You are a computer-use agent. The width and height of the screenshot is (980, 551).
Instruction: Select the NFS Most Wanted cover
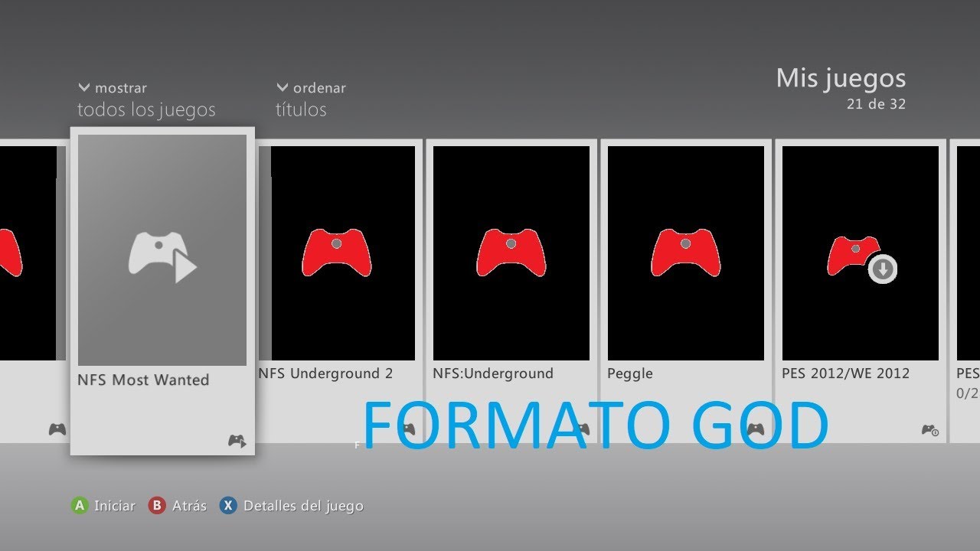point(162,250)
